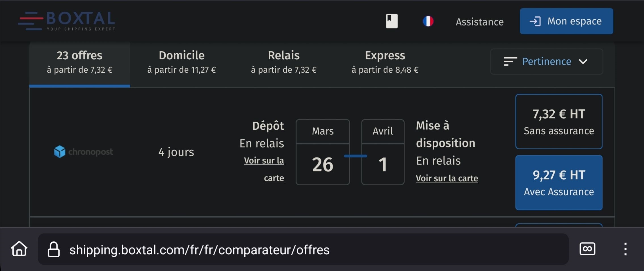Switch to the Express tab
The image size is (644, 271).
click(385, 62)
